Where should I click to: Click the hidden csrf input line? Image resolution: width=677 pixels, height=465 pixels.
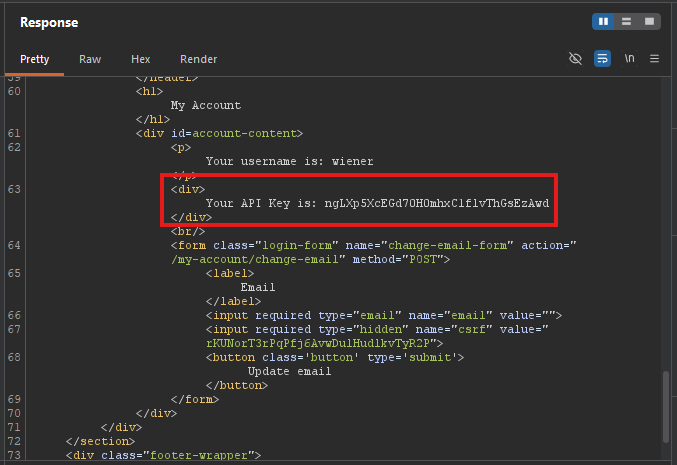pos(377,329)
